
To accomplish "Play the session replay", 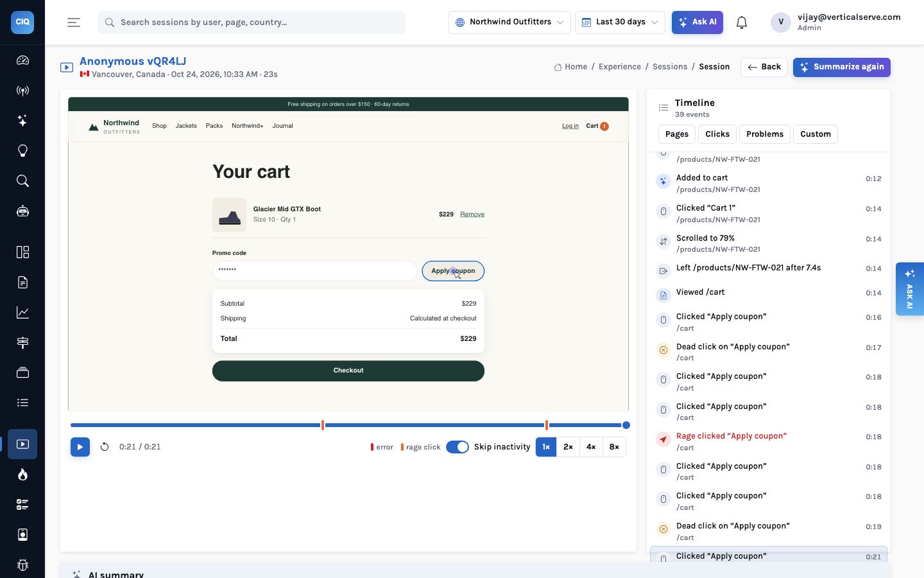I will click(x=80, y=447).
